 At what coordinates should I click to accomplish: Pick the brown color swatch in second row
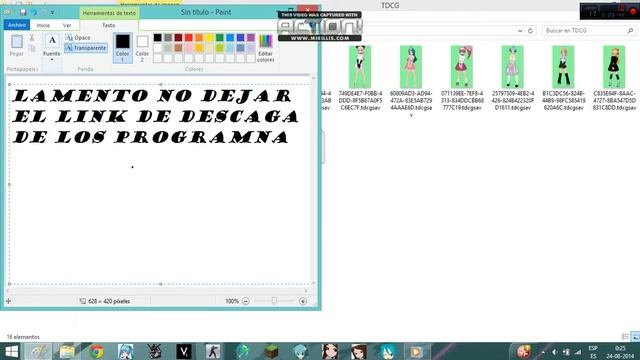(x=178, y=48)
